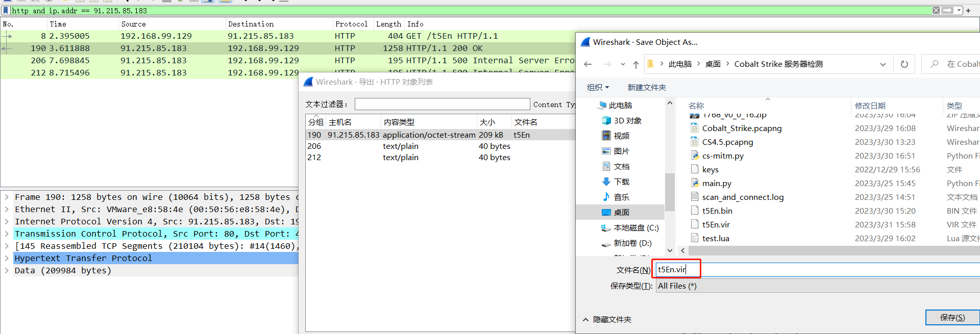Viewport: 980px width, 334px height.
Task: Go up one folder level
Action: (635, 64)
